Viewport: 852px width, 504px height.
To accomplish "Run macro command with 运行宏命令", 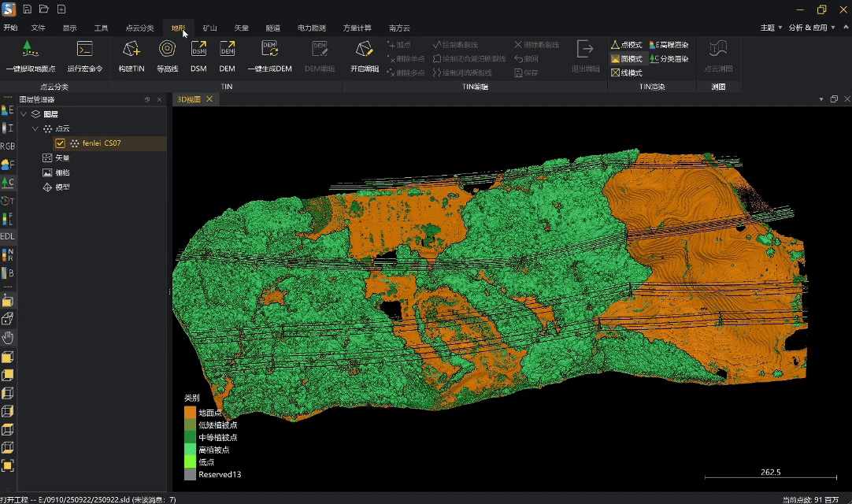I will click(84, 50).
